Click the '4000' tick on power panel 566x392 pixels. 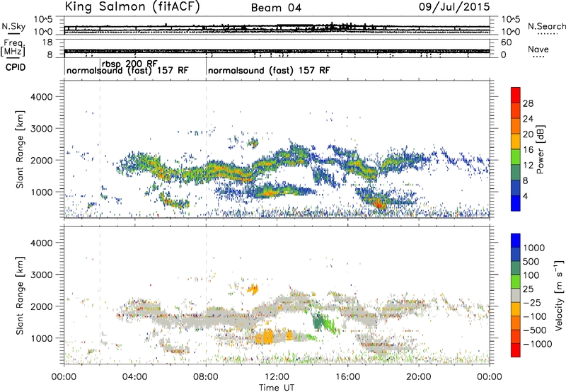[x=42, y=97]
